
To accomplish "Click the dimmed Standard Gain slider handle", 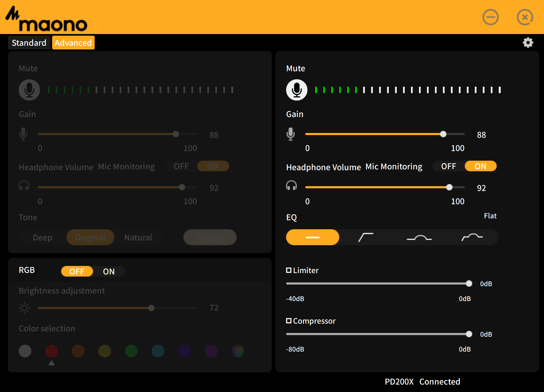I will coord(176,134).
